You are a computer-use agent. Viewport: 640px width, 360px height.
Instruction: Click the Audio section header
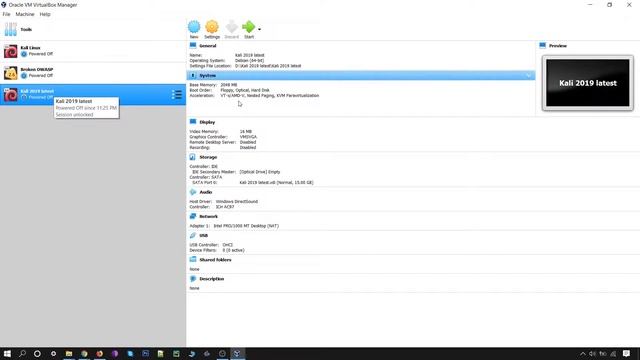206,192
